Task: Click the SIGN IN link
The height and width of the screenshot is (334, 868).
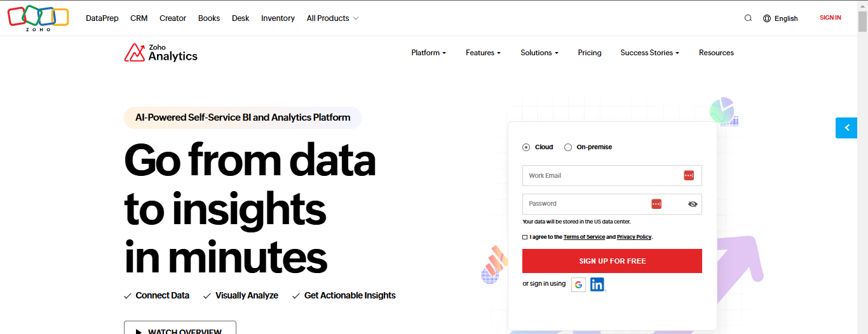Action: pyautogui.click(x=830, y=18)
